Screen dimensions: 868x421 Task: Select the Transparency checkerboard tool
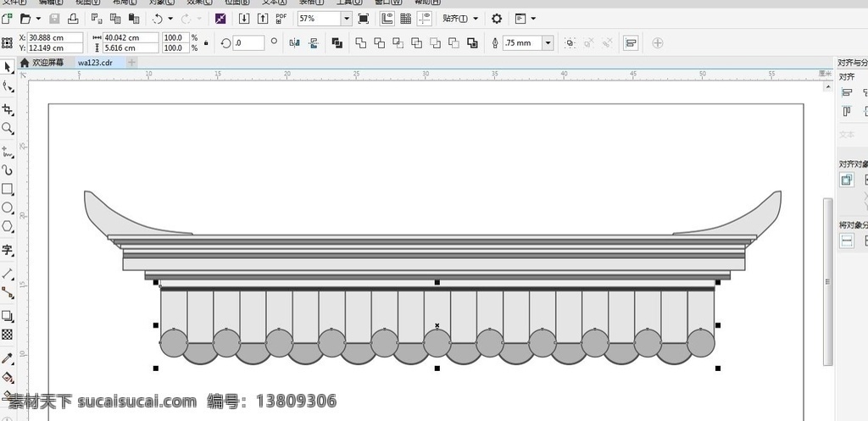pyautogui.click(x=7, y=334)
